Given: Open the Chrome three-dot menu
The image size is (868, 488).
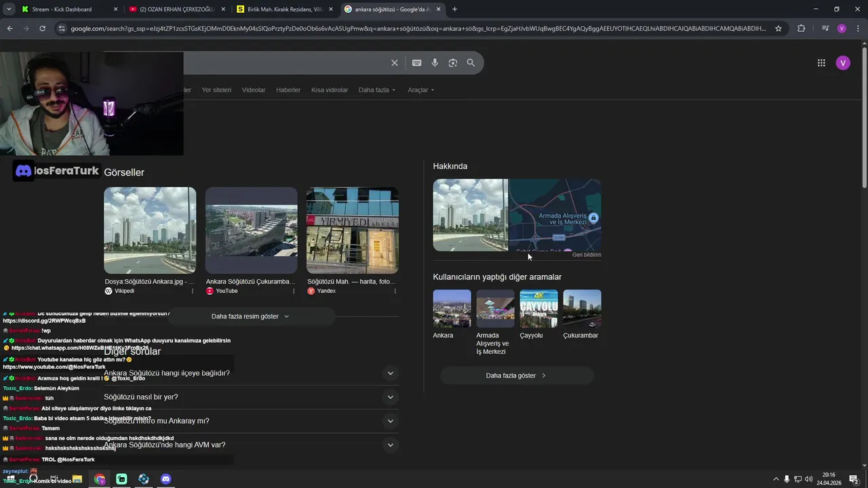Looking at the screenshot, I should point(858,28).
